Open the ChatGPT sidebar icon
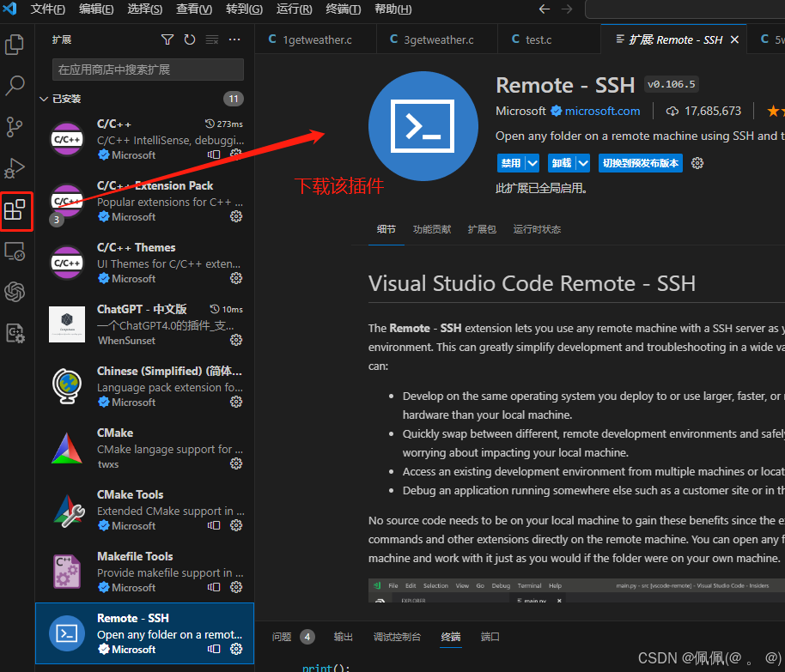This screenshot has width=785, height=672. click(15, 292)
